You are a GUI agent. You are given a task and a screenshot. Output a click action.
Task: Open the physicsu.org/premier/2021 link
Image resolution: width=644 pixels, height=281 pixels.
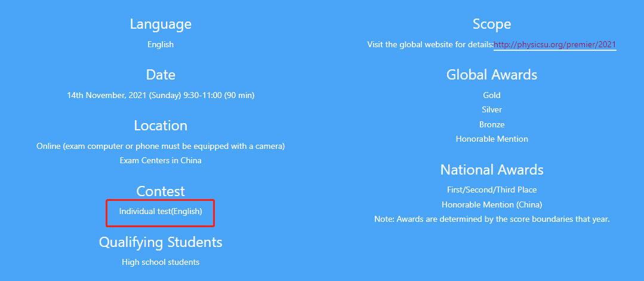(555, 44)
